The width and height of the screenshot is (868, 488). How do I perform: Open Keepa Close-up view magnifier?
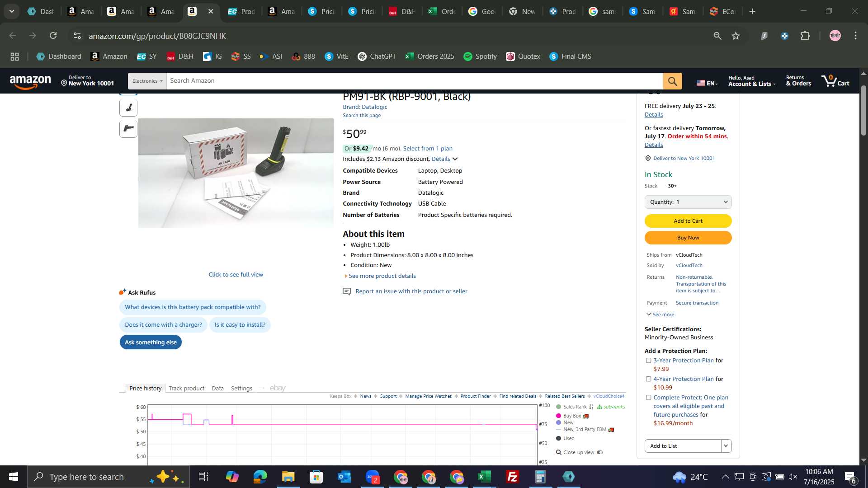tap(558, 452)
